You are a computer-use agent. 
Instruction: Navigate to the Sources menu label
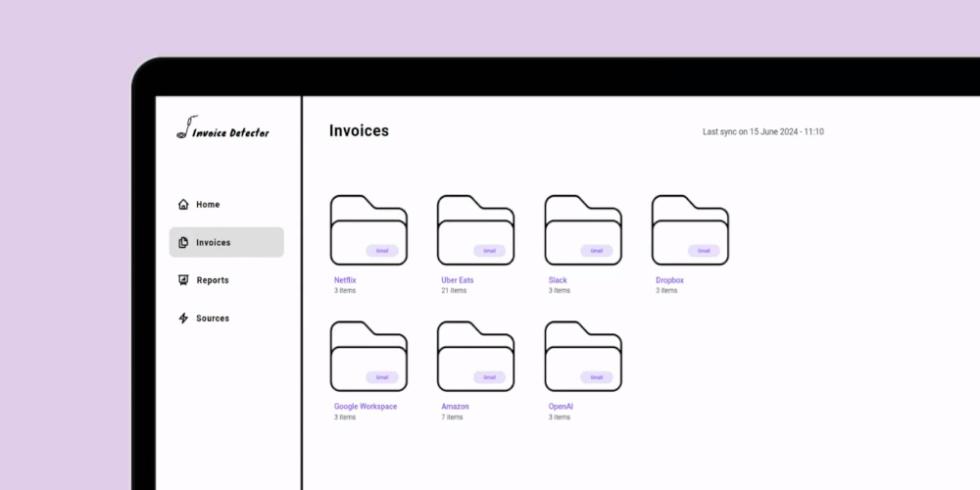pyautogui.click(x=213, y=318)
